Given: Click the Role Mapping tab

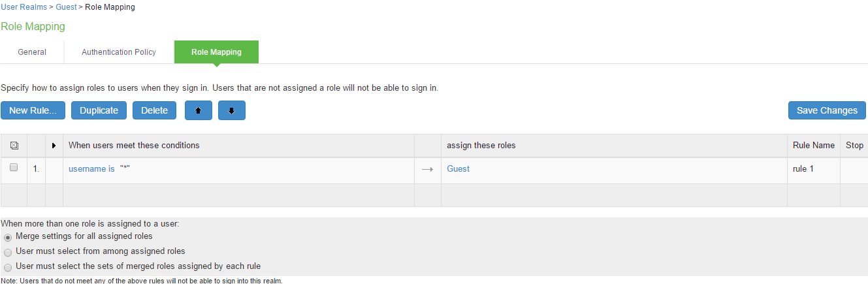Looking at the screenshot, I should (x=216, y=52).
